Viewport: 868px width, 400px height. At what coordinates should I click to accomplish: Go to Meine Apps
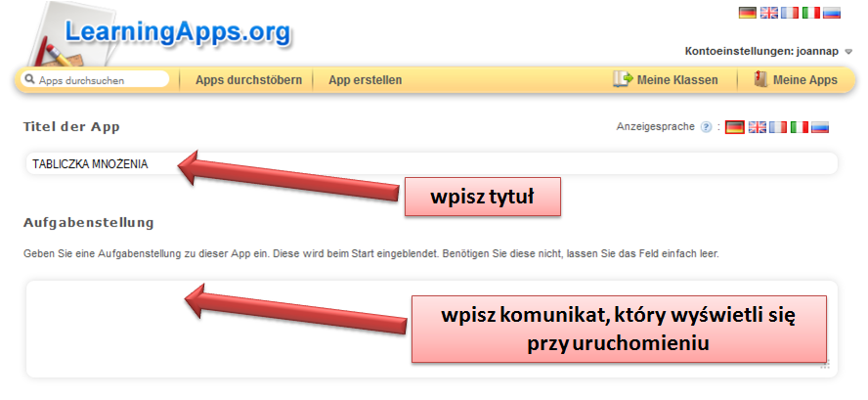pos(795,80)
